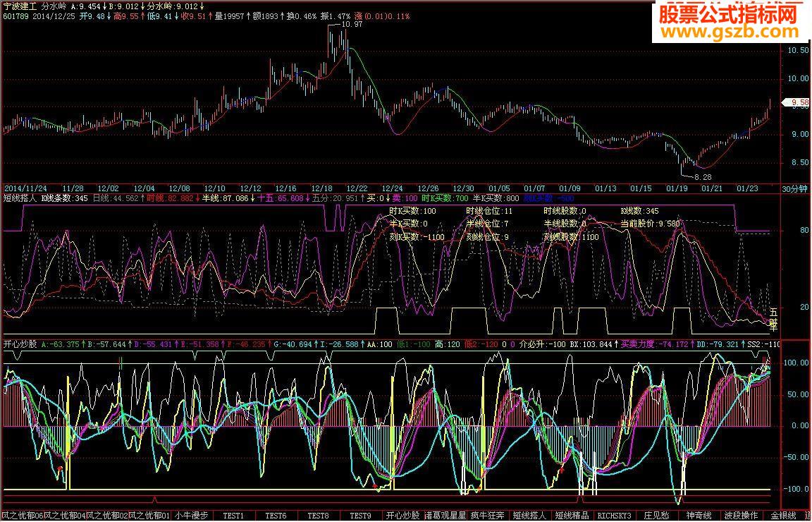Choose the 庄见愁 indicator tab
This screenshot has height=522, width=812.
pyautogui.click(x=656, y=516)
